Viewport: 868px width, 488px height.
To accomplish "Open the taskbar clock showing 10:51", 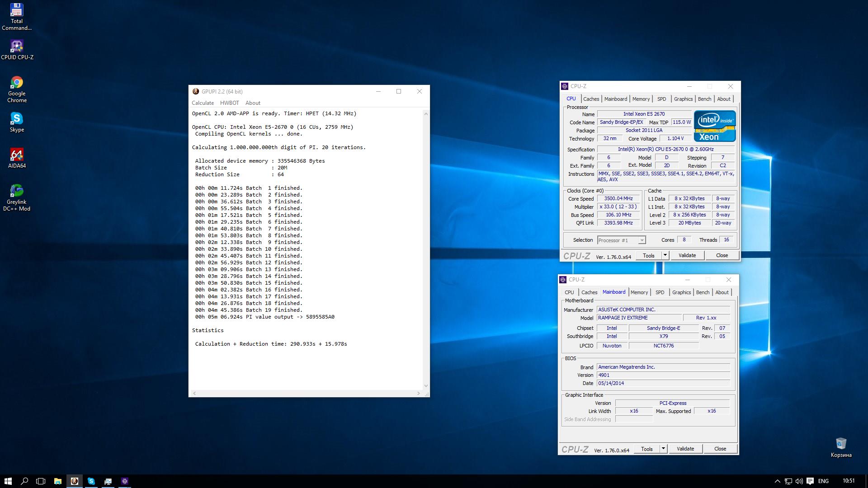I will coord(849,481).
